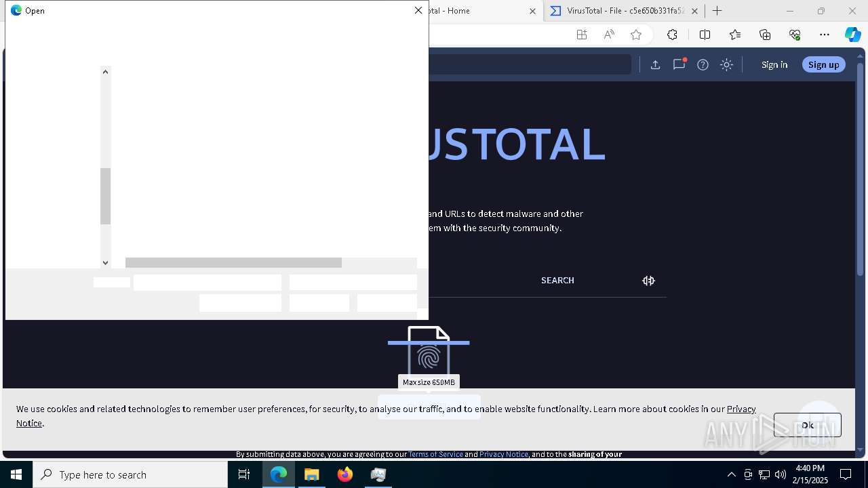Viewport: 868px width, 488px height.
Task: Open the Windows Start menu
Action: (x=16, y=474)
